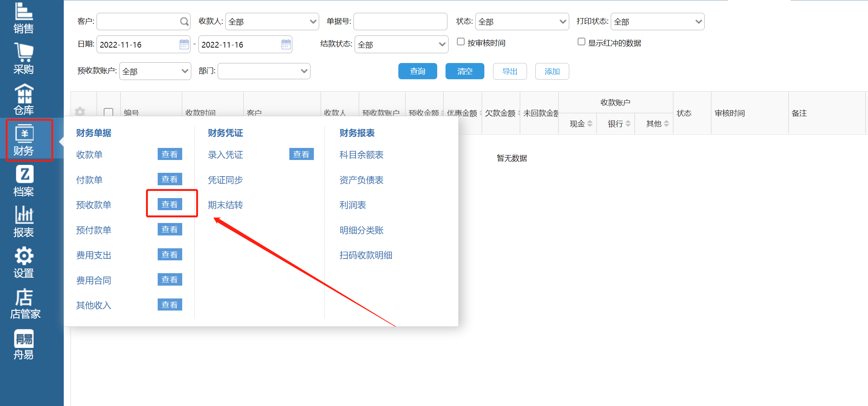The width and height of the screenshot is (868, 406).
Task: Open 预付款单 in the finance menu
Action: point(94,230)
